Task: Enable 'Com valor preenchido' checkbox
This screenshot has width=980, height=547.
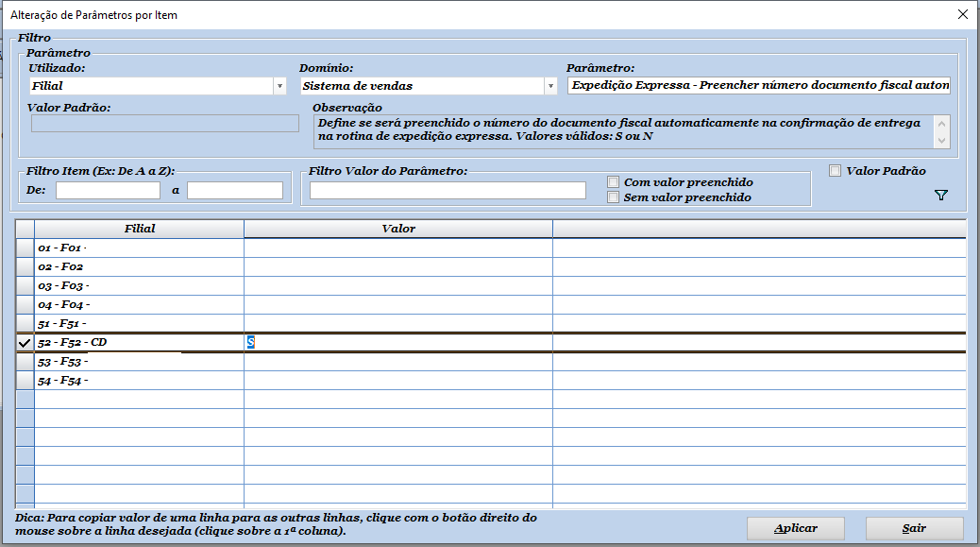Action: (614, 182)
